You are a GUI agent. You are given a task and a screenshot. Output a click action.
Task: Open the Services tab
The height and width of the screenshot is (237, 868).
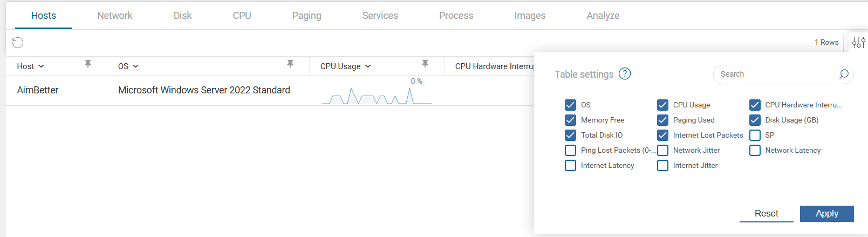click(x=380, y=16)
